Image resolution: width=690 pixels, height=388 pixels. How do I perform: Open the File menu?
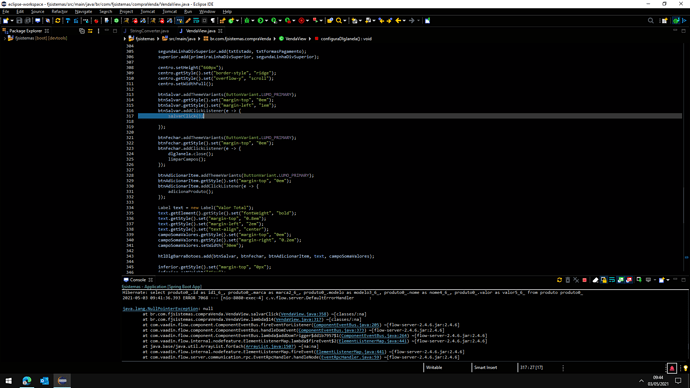[x=6, y=11]
